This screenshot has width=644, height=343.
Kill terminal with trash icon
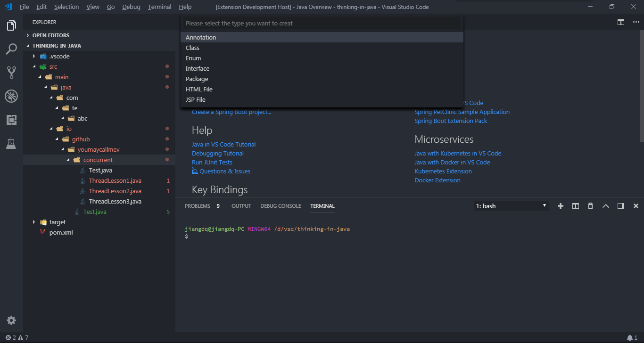tap(591, 206)
